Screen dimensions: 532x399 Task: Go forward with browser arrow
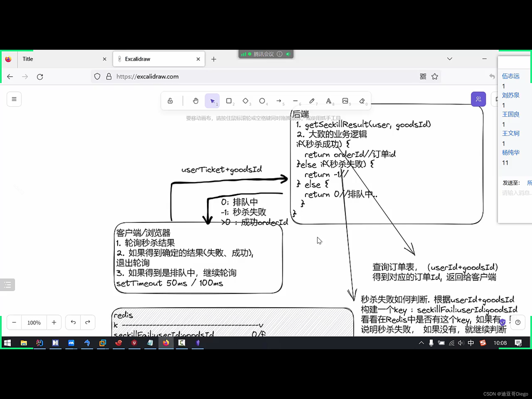pyautogui.click(x=25, y=77)
